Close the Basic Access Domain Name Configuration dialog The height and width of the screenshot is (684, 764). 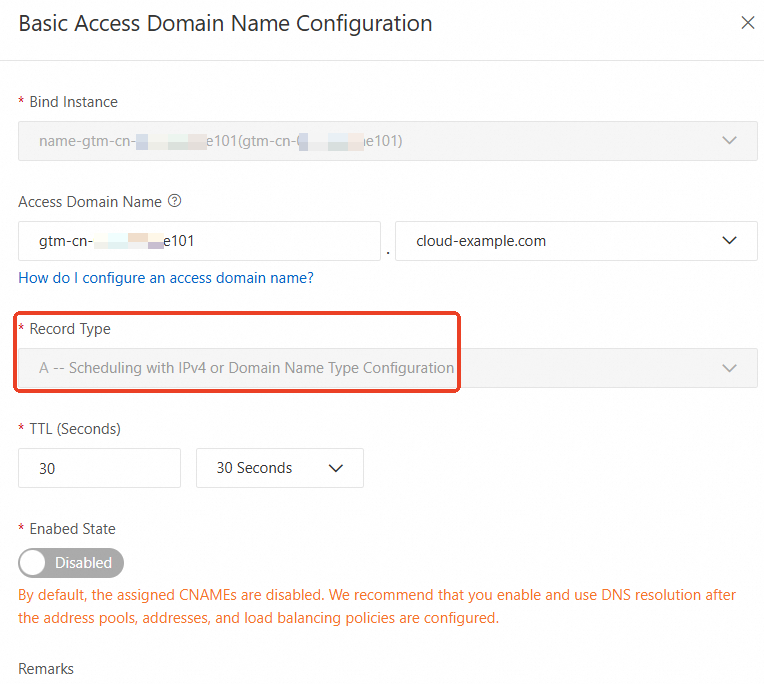[747, 23]
